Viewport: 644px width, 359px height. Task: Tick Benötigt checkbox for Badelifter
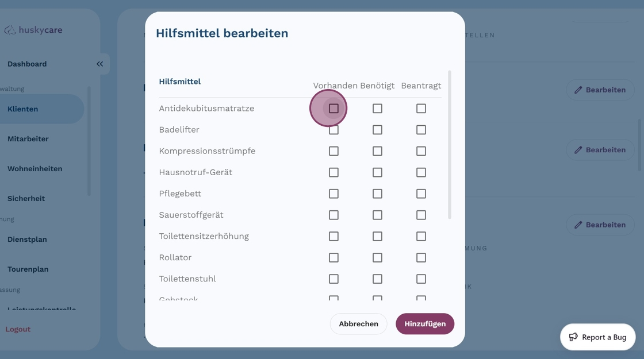(x=377, y=130)
